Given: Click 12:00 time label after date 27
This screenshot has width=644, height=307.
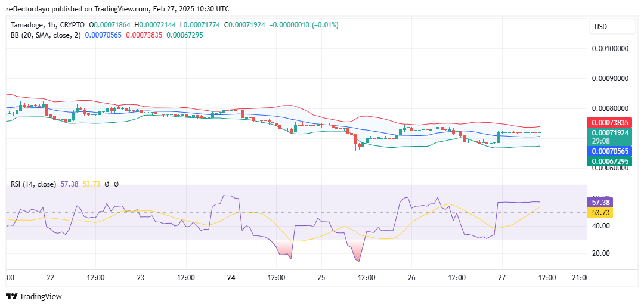Looking at the screenshot, I should (x=547, y=278).
